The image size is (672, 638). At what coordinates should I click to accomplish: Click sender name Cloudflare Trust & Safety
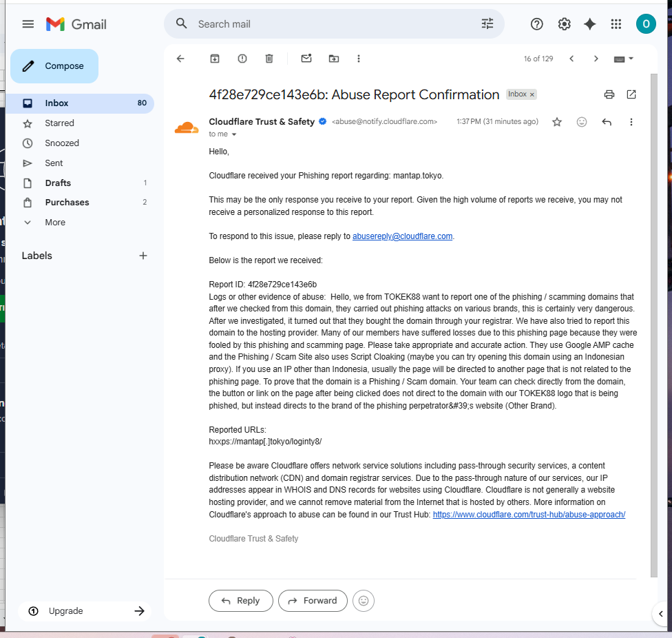coord(262,122)
